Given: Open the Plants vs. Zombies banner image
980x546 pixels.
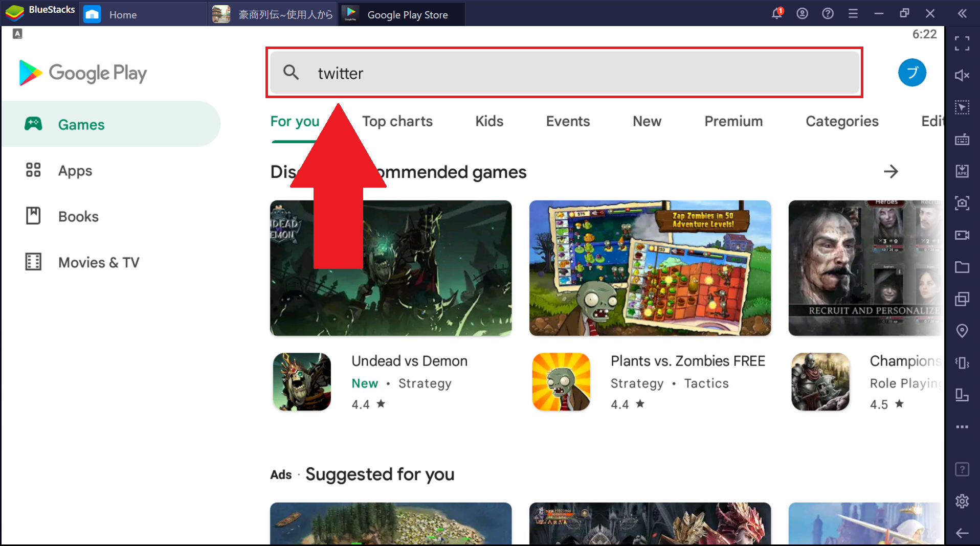Looking at the screenshot, I should (x=650, y=268).
